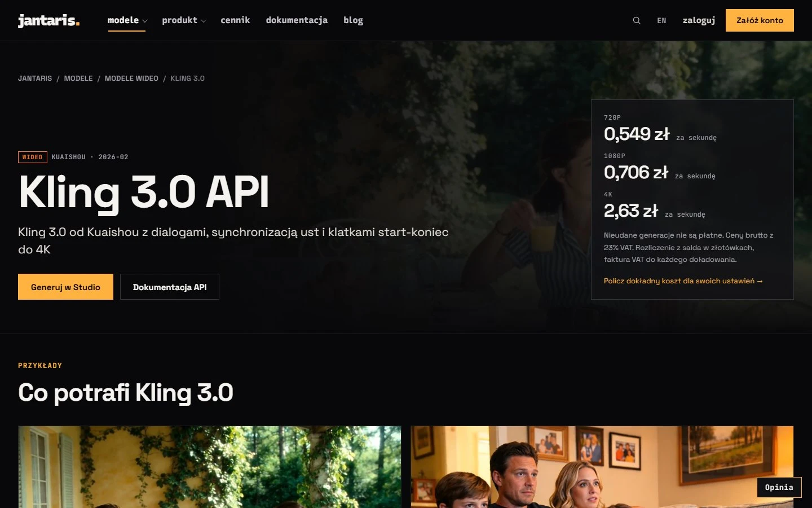Select the 0,706 zł 1080P price
Screen dimensions: 812x508
click(x=636, y=172)
